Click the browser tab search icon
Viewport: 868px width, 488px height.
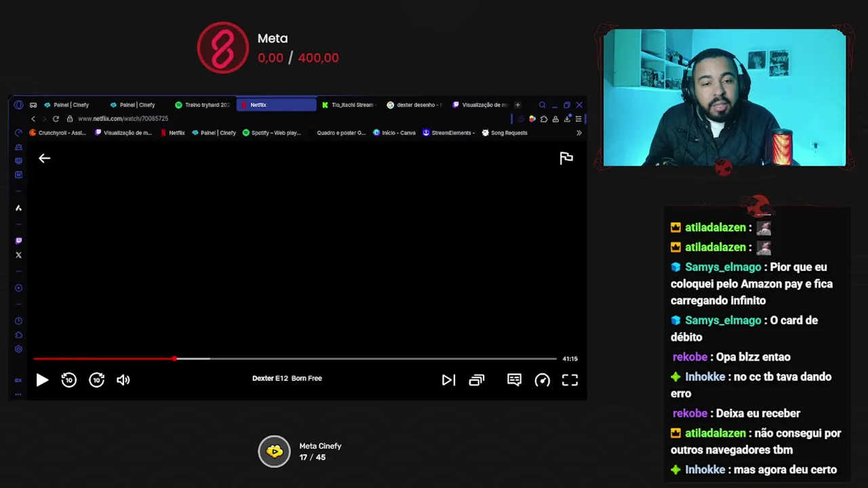(542, 105)
